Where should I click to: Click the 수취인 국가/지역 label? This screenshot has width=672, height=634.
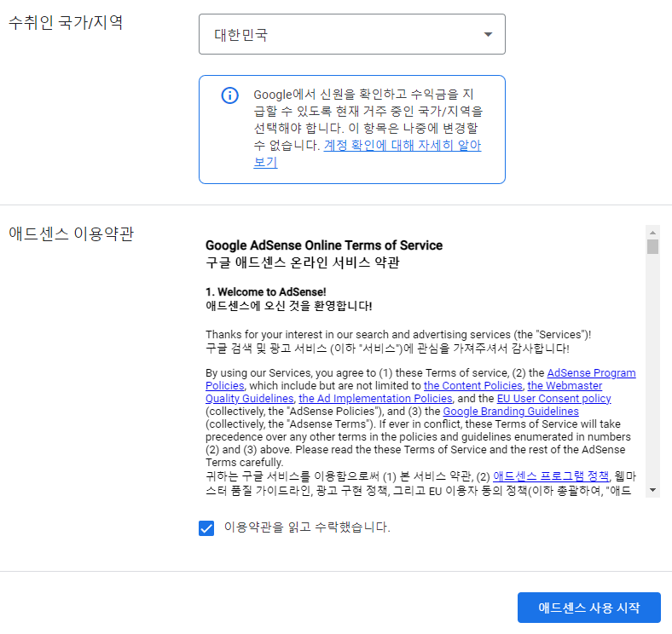[x=66, y=22]
